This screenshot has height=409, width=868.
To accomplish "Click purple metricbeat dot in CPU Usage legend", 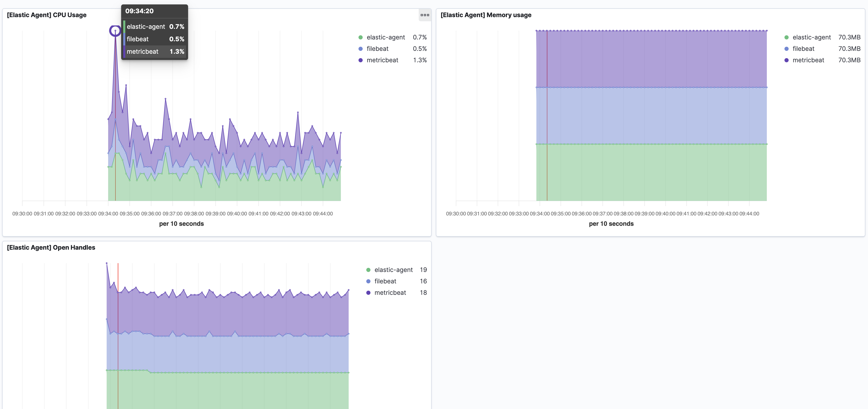I will pyautogui.click(x=361, y=60).
